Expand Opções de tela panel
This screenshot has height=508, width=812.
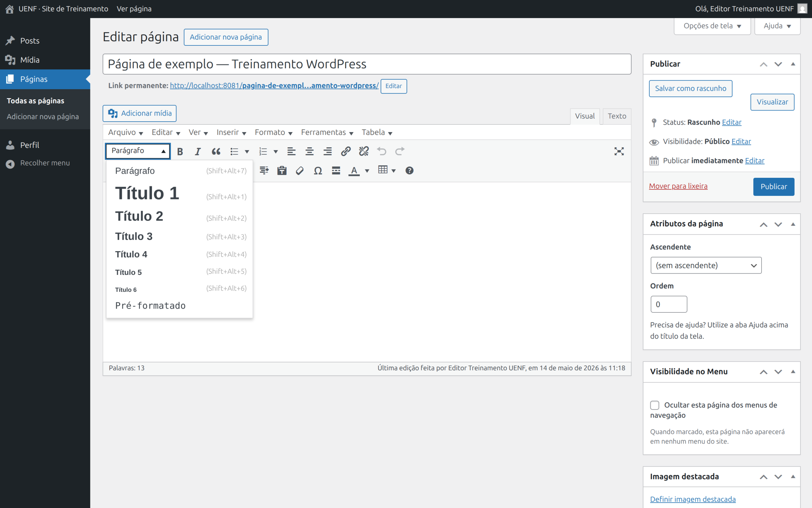click(712, 26)
